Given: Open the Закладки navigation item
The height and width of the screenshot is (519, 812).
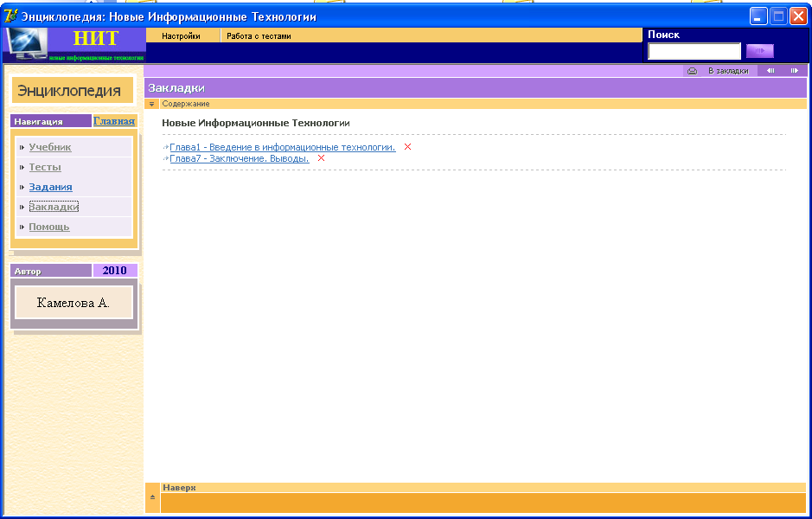Looking at the screenshot, I should tap(54, 207).
